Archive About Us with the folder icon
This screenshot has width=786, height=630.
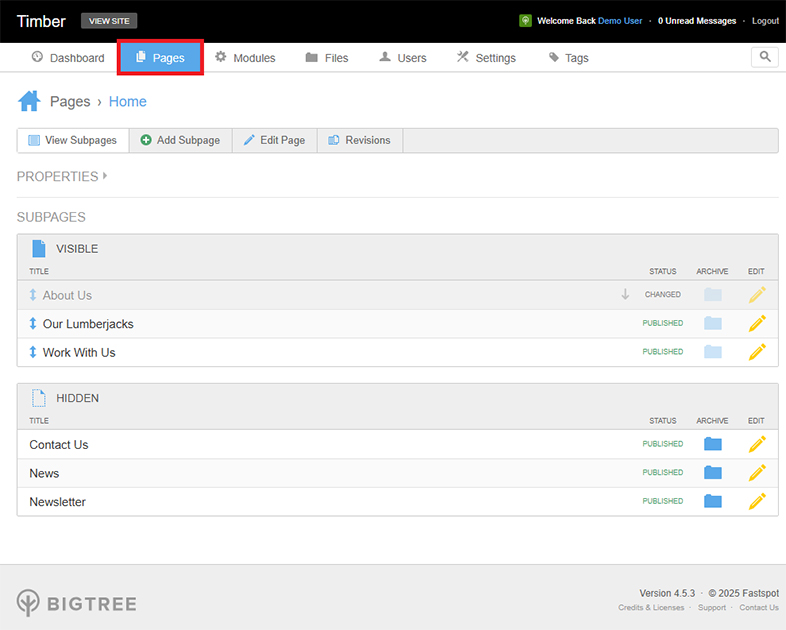(x=712, y=295)
